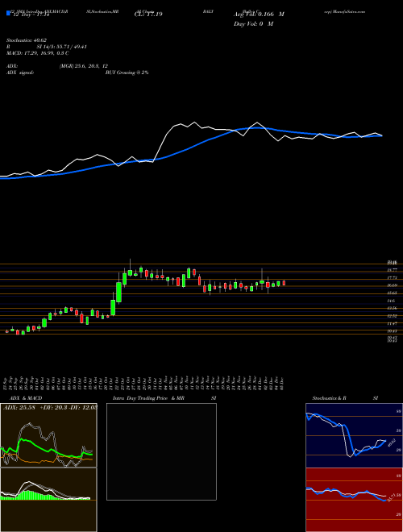
Task: Click the blue 12 Day SMA legend square
Action: [8, 14]
